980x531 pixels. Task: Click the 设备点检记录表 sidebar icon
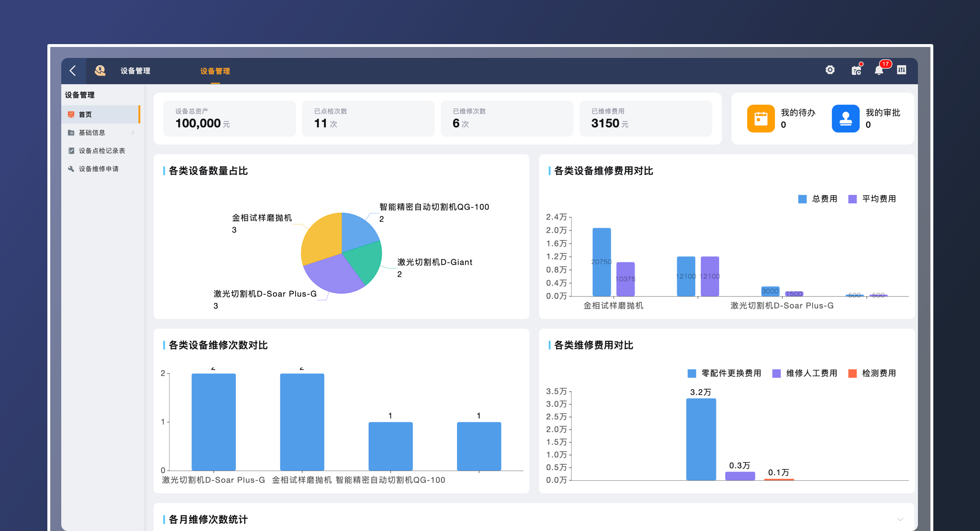pos(71,151)
